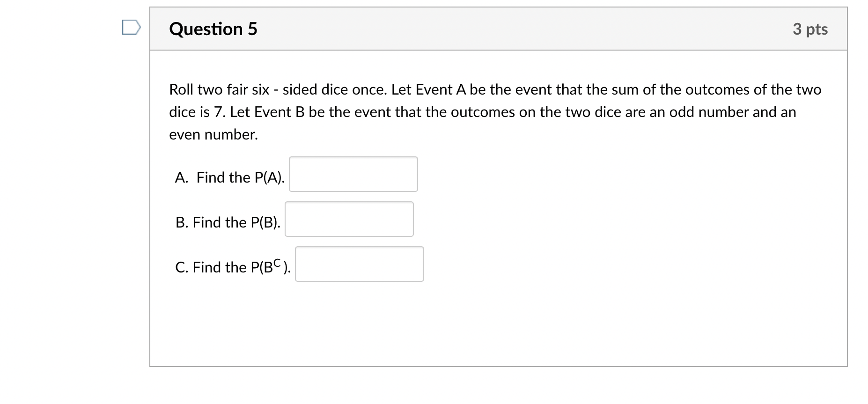Image resolution: width=868 pixels, height=404 pixels.
Task: Click the superscript C in P(B^C)
Action: click(278, 263)
